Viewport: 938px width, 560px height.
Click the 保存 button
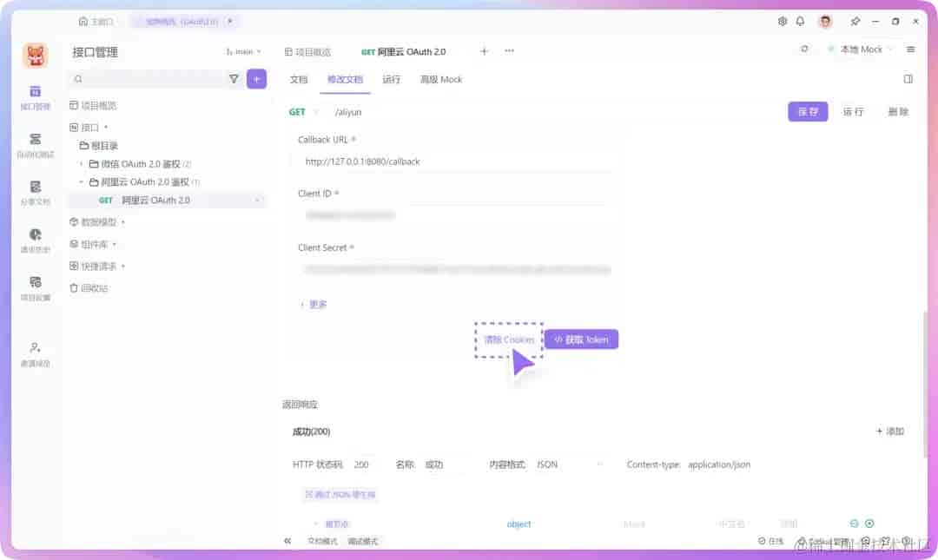(x=808, y=112)
